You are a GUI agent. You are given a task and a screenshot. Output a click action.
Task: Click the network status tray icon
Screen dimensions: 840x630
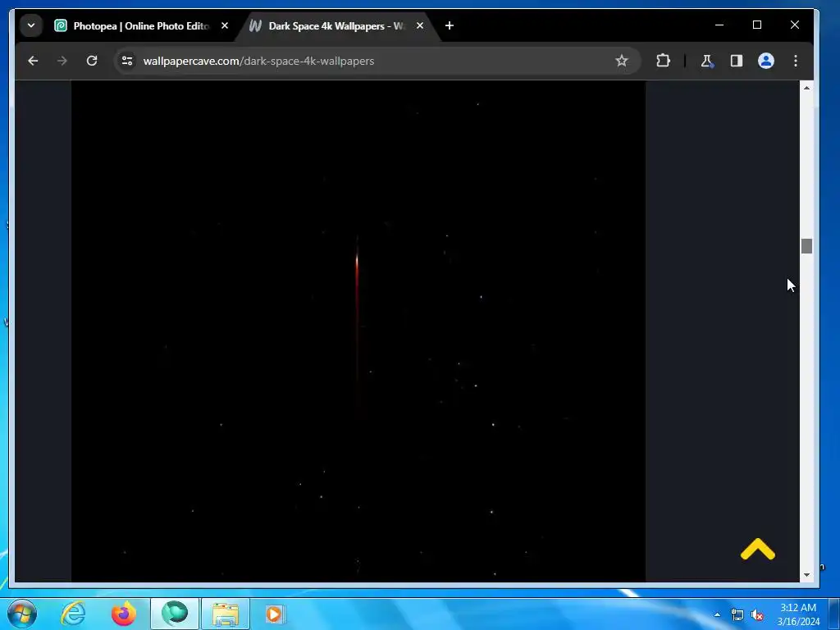(x=737, y=614)
